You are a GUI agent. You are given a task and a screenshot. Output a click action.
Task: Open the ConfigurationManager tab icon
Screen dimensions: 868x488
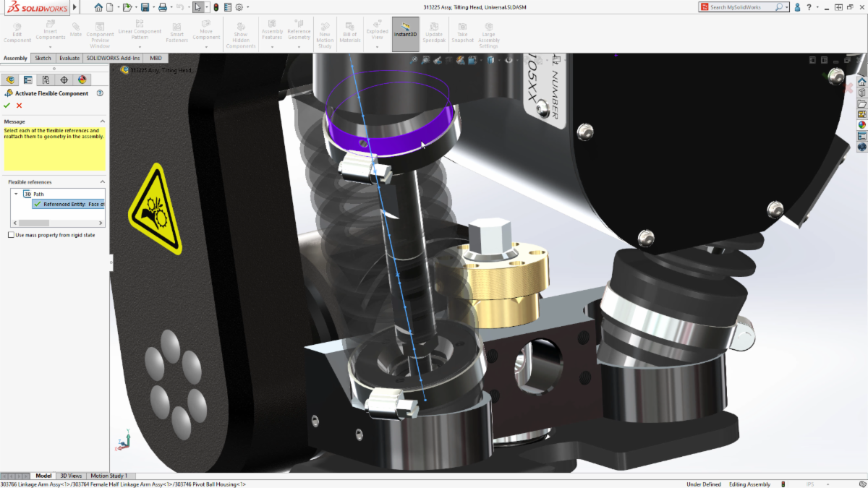coord(46,80)
